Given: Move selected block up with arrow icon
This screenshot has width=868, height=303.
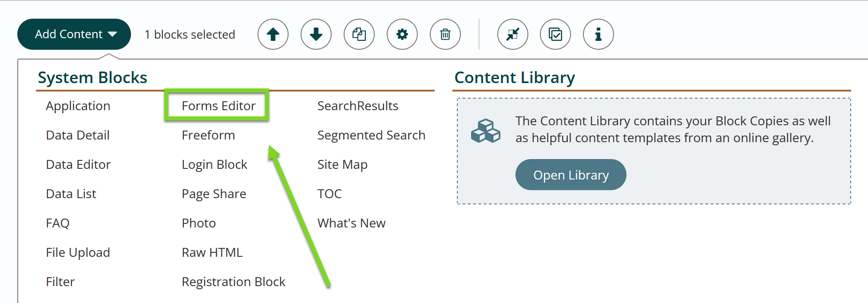Looking at the screenshot, I should (x=273, y=34).
